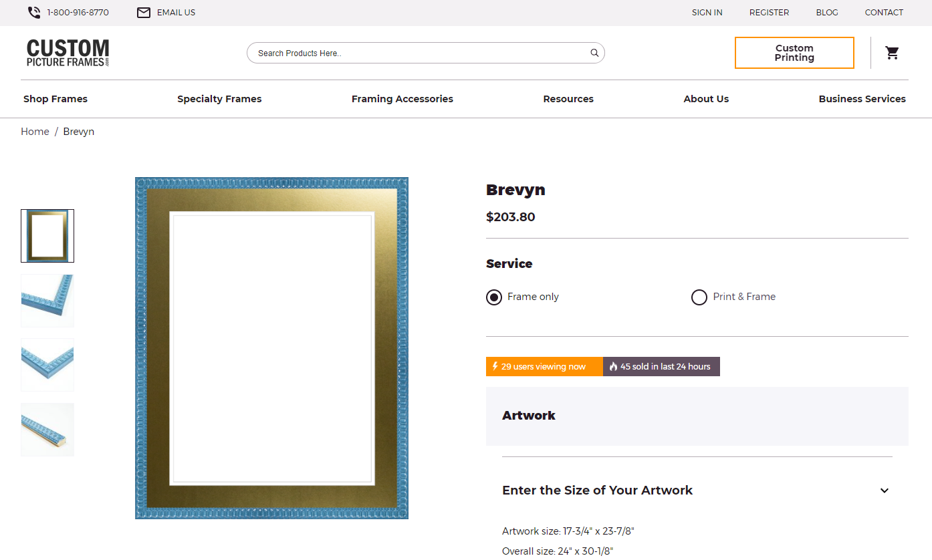Click the Home breadcrumb link

coord(35,131)
